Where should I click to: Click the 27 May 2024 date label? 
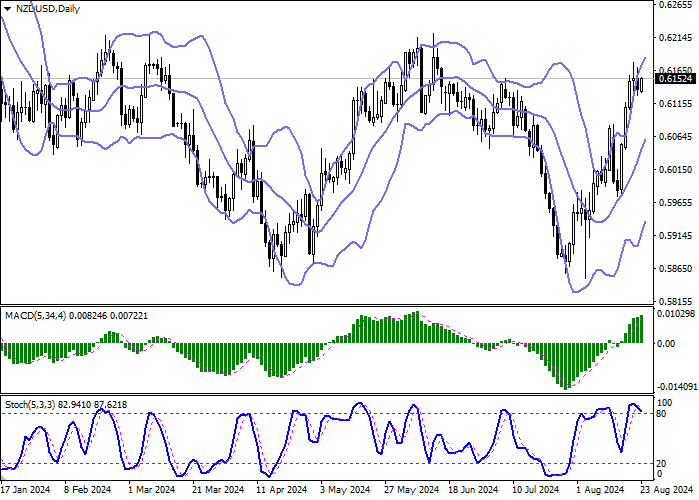click(x=411, y=490)
